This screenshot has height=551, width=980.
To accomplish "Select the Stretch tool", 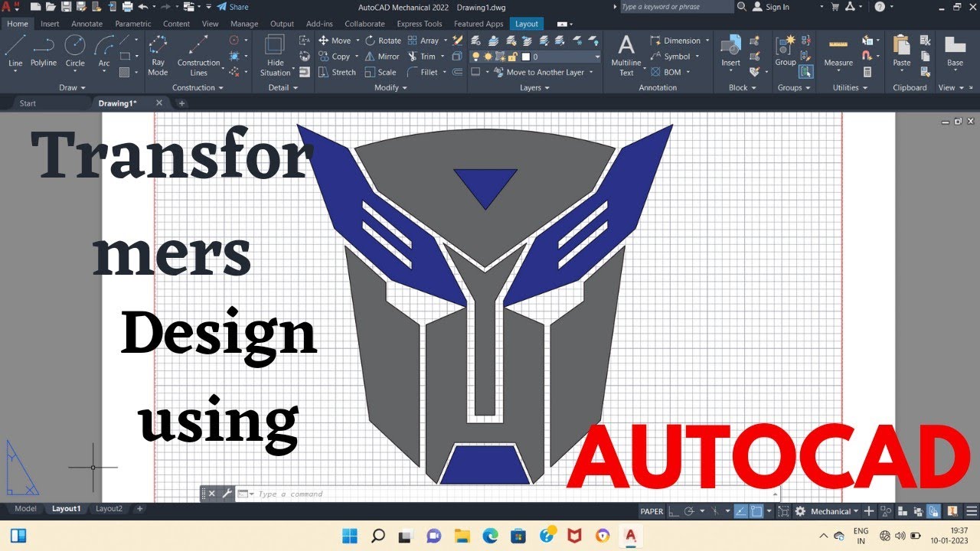I will (337, 72).
